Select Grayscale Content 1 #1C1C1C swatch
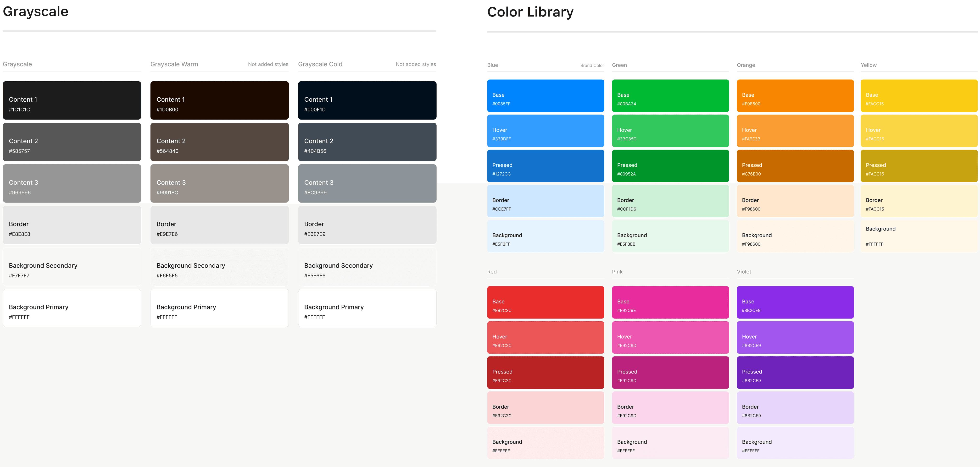This screenshot has width=980, height=467. click(x=72, y=100)
